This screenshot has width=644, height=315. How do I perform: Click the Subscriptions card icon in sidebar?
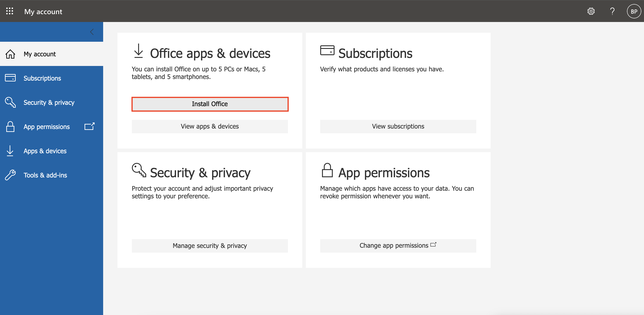point(10,78)
